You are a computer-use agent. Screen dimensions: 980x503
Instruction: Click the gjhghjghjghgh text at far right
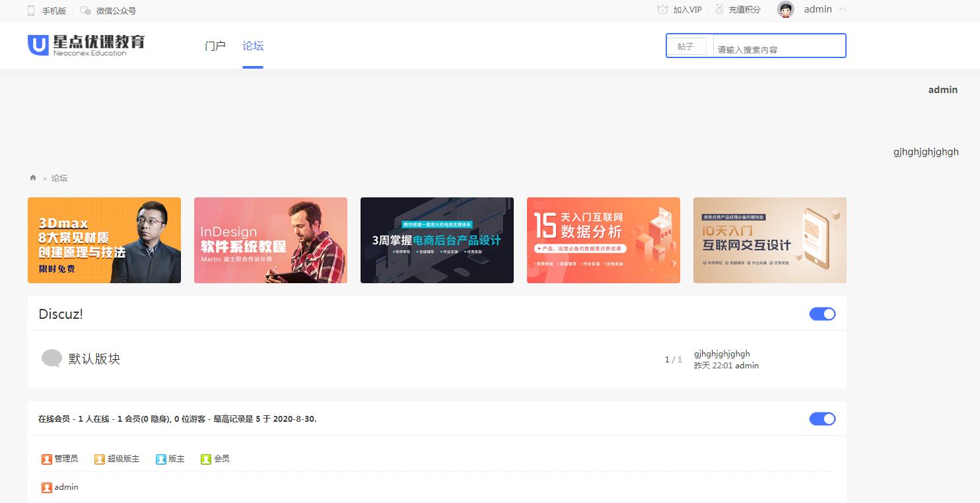click(926, 152)
